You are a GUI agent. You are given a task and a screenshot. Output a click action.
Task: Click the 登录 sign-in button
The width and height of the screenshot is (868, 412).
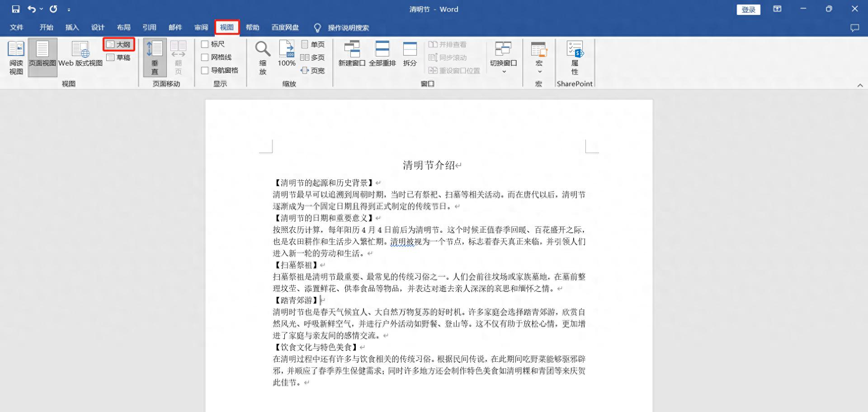(x=749, y=9)
